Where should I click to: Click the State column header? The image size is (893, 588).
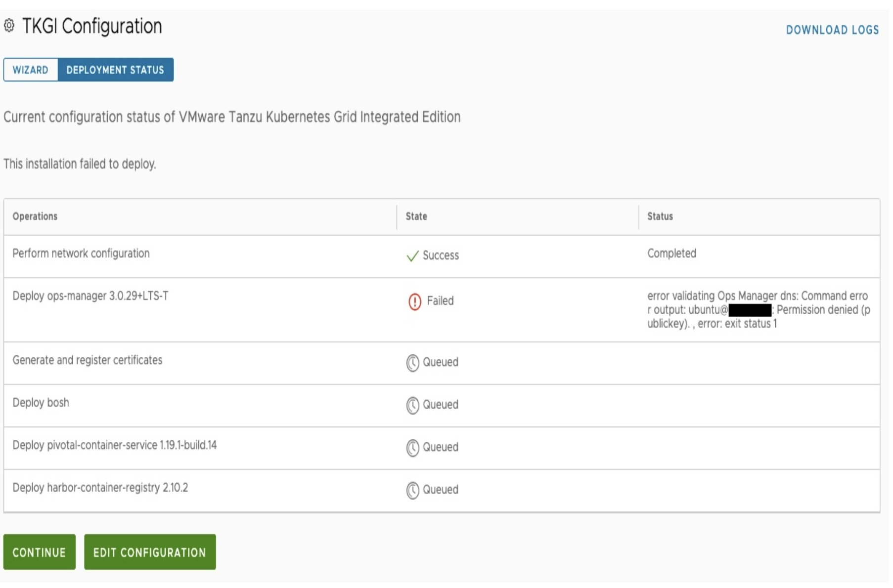(x=416, y=216)
